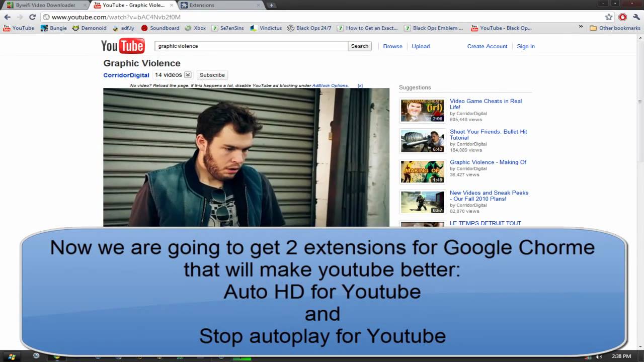644x362 pixels.
Task: Click the YouTube search field
Action: 251,46
